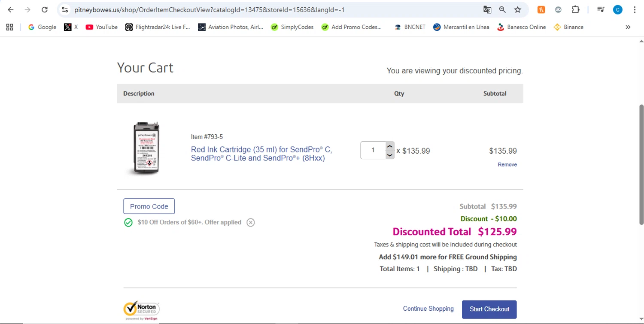Image resolution: width=644 pixels, height=324 pixels.
Task: Open the Add Promo Codes bookmark
Action: 352,27
